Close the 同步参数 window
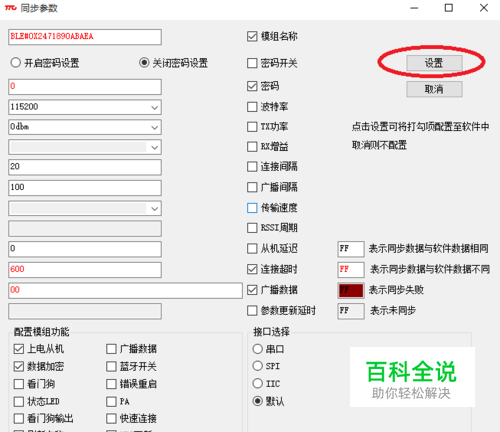The height and width of the screenshot is (432, 500). click(484, 8)
